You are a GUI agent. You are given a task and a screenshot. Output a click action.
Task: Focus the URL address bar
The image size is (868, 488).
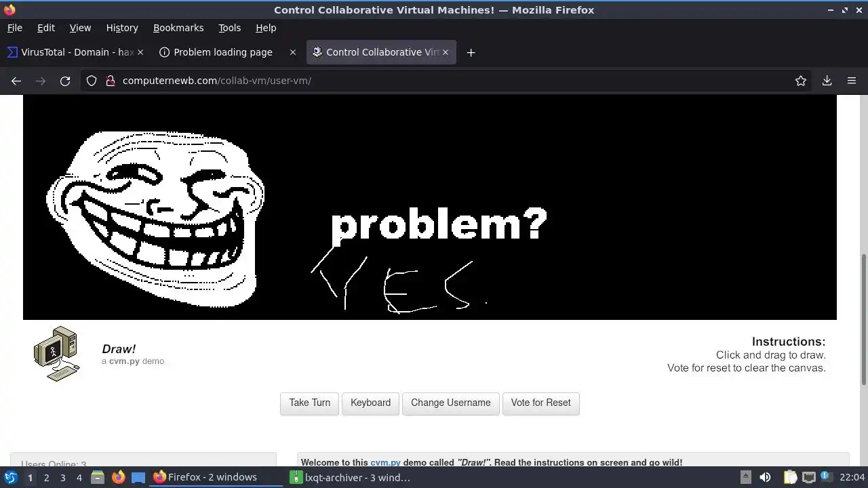[448, 81]
